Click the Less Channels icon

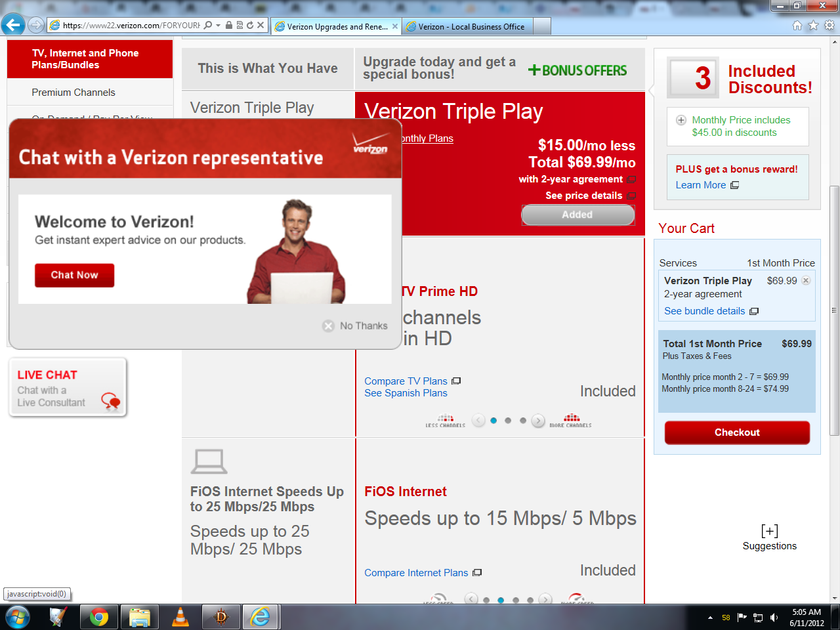[446, 421]
